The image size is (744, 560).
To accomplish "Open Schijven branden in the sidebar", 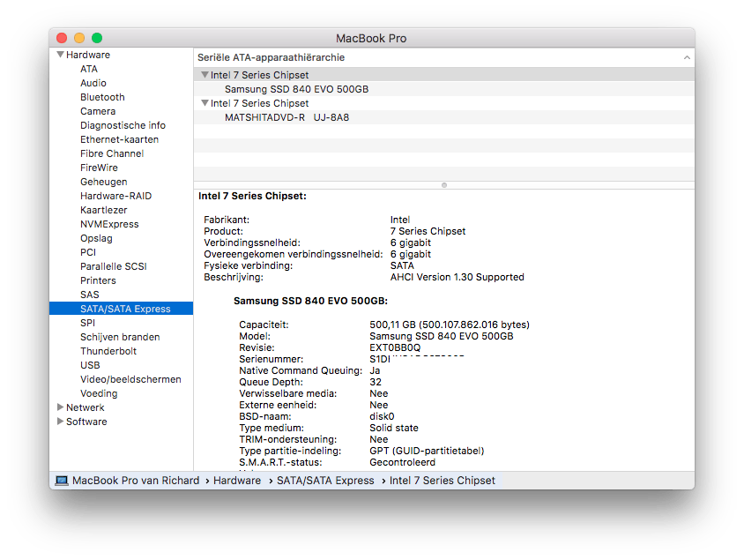I will 120,337.
